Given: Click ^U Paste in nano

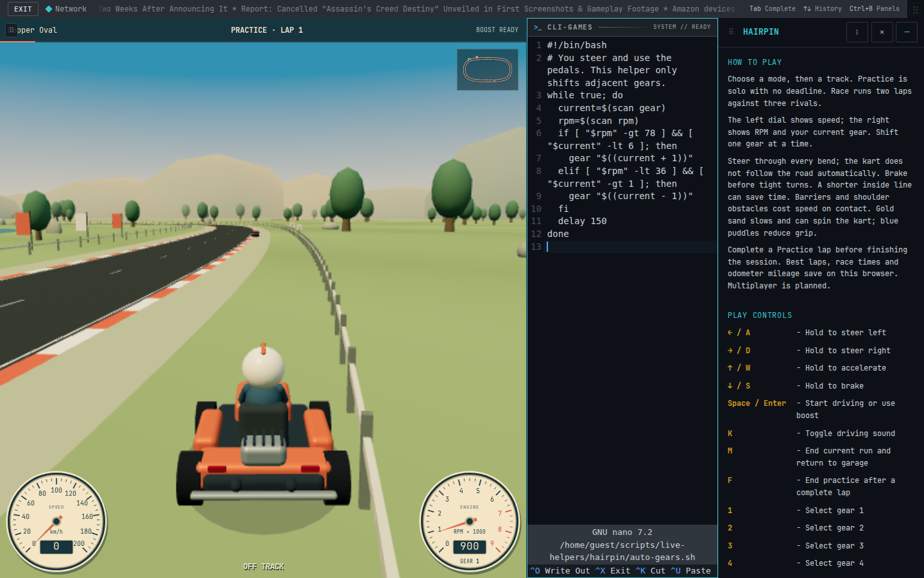Looking at the screenshot, I should pyautogui.click(x=690, y=570).
